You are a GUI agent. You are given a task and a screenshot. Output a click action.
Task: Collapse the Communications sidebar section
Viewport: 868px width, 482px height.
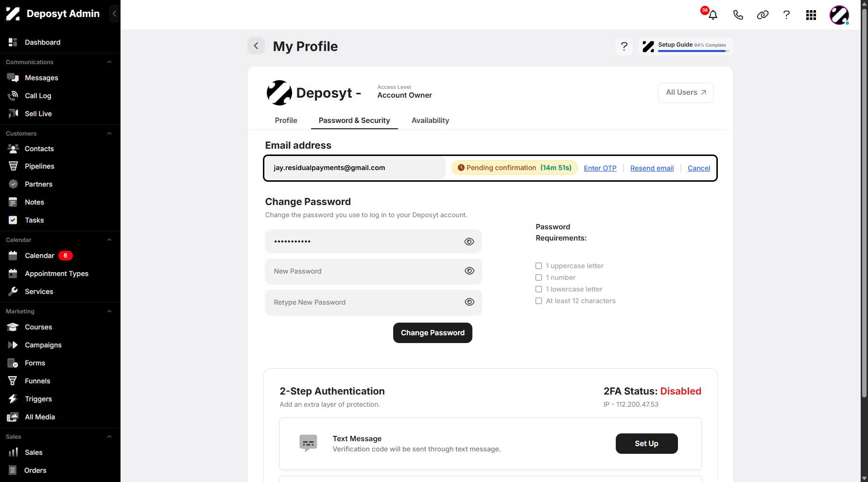coord(109,62)
